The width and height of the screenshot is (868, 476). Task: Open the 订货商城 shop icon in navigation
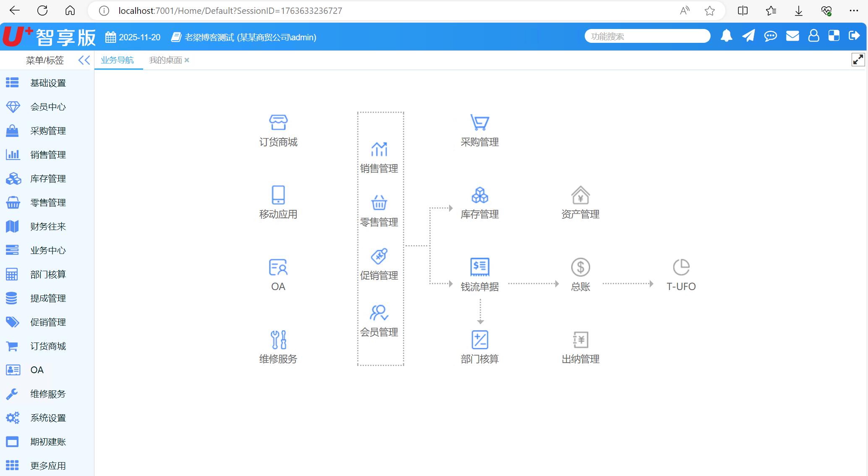278,123
